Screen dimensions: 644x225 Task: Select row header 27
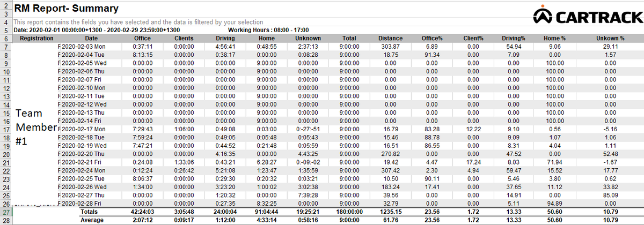tap(5, 212)
